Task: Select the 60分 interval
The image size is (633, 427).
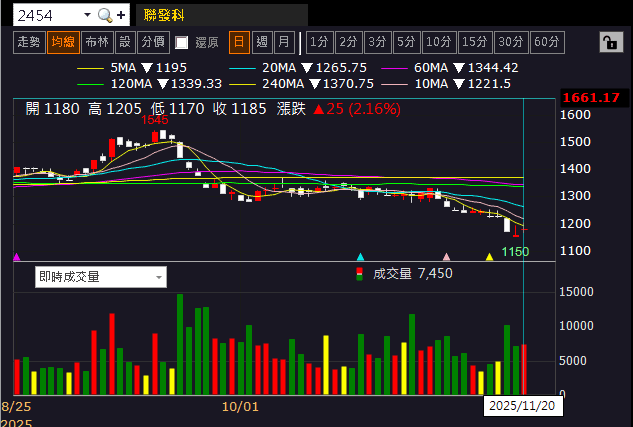Action: pyautogui.click(x=547, y=42)
